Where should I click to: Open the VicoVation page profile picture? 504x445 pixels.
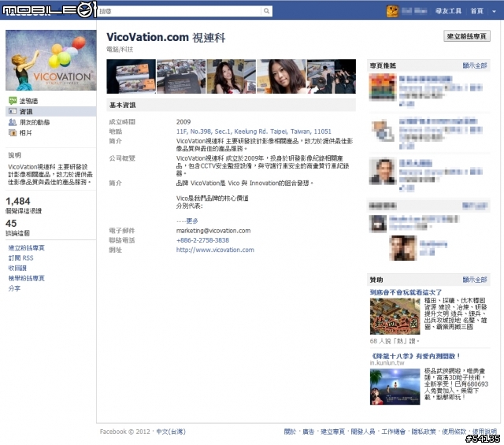pyautogui.click(x=51, y=60)
